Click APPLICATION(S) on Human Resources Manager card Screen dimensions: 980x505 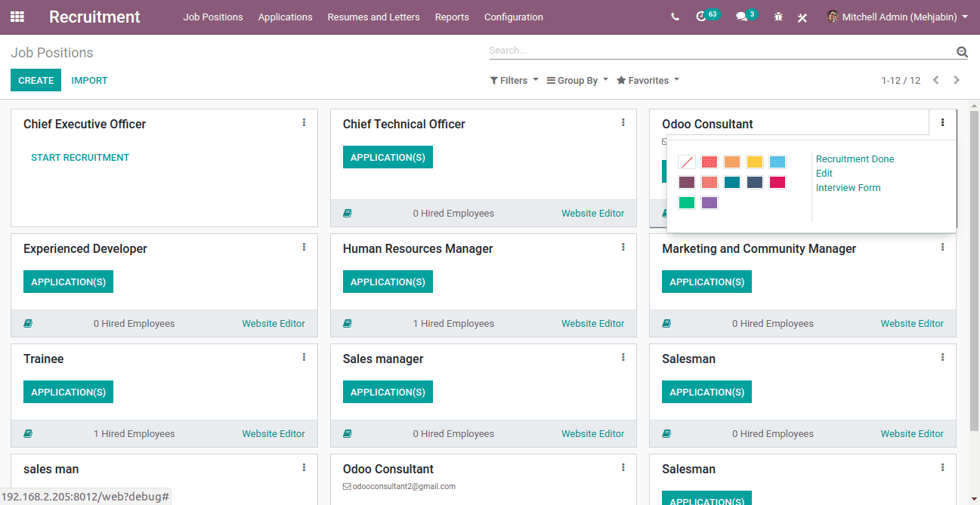[x=388, y=282]
